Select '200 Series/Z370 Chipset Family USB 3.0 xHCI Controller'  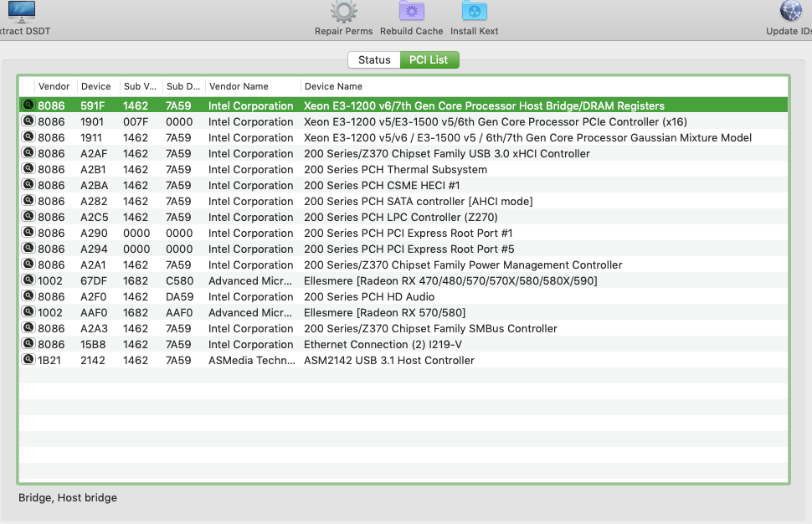447,154
